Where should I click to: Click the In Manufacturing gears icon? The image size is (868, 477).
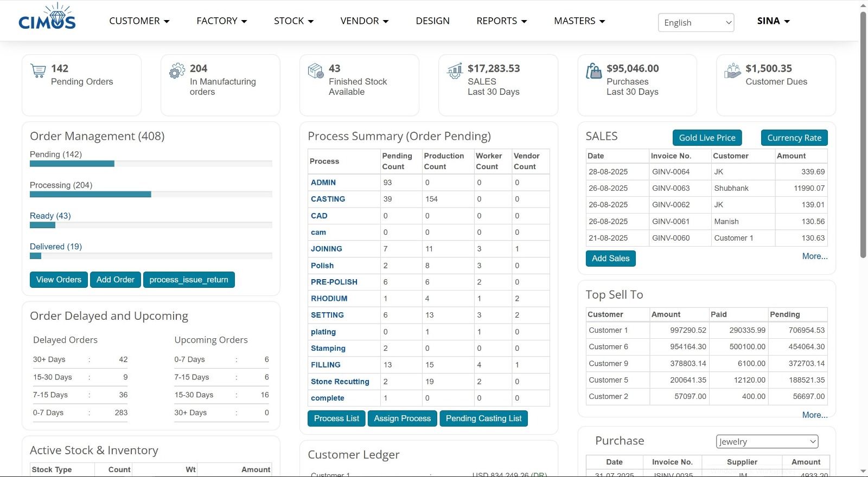[177, 71]
